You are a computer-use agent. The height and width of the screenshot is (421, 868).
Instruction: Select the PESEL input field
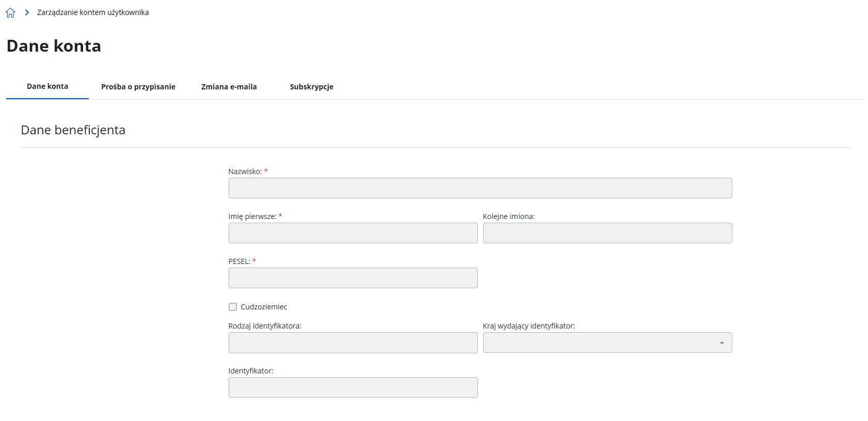(x=353, y=278)
